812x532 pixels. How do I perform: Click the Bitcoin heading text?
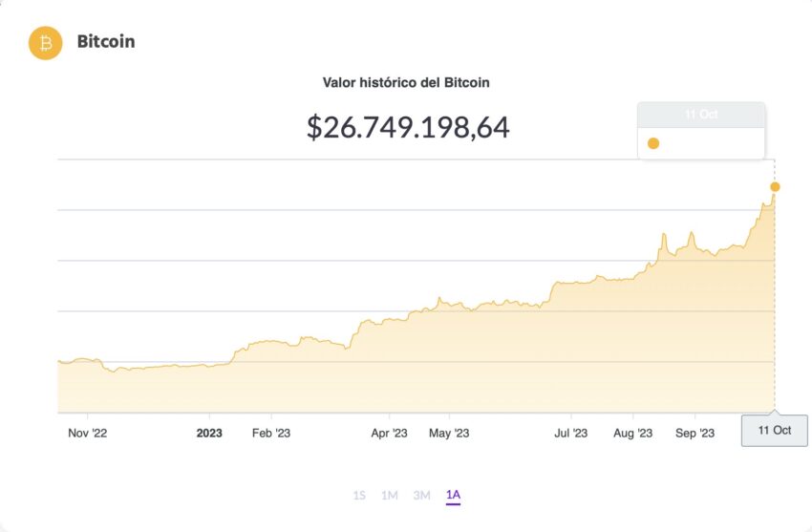pyautogui.click(x=106, y=42)
